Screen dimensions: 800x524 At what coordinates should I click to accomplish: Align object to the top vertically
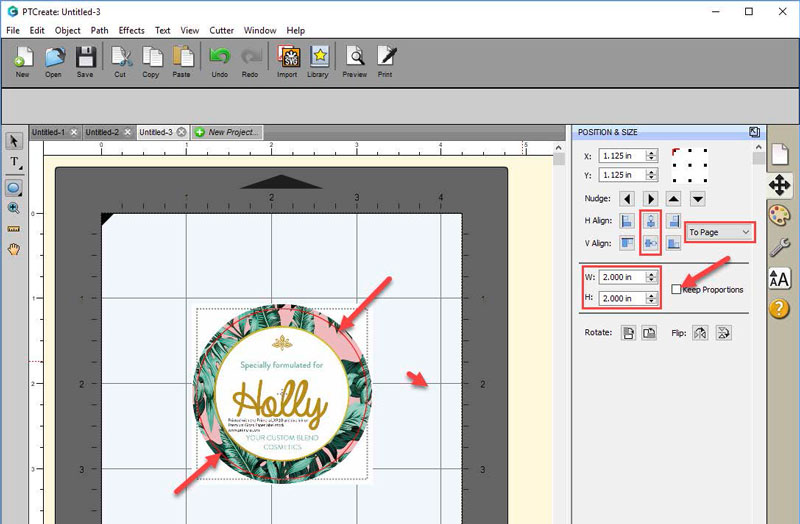(627, 243)
